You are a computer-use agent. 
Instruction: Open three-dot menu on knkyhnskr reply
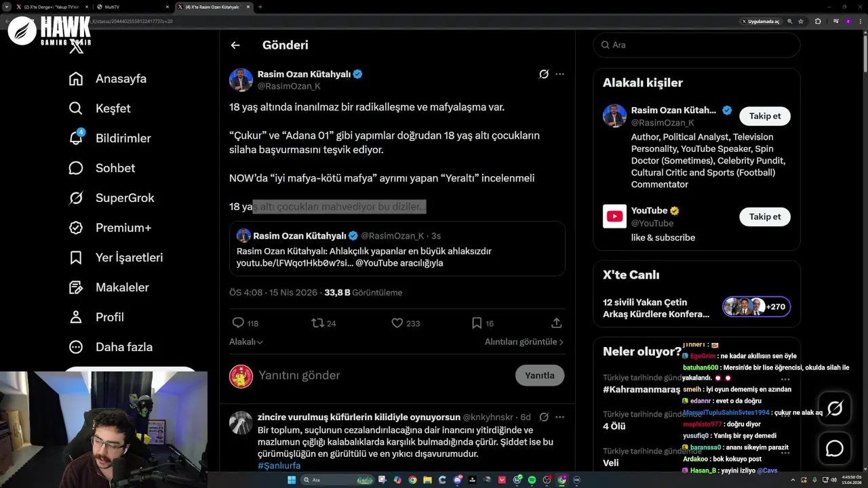559,417
